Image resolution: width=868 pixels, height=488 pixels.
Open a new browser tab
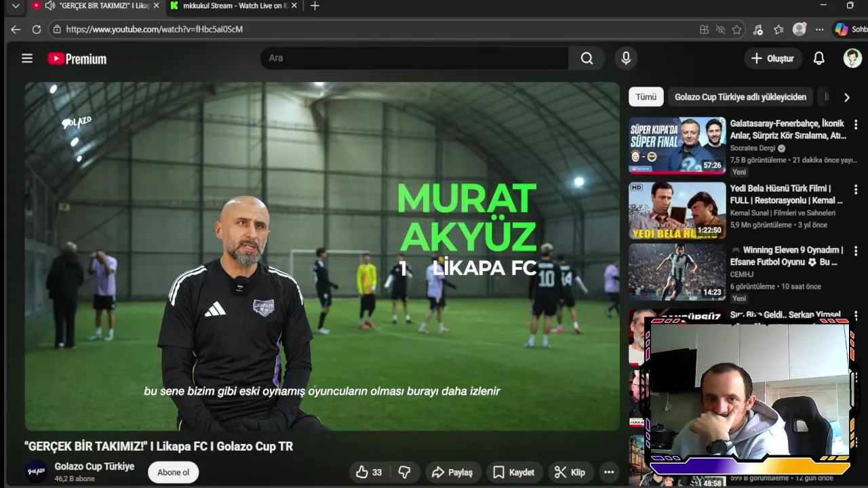tap(315, 6)
